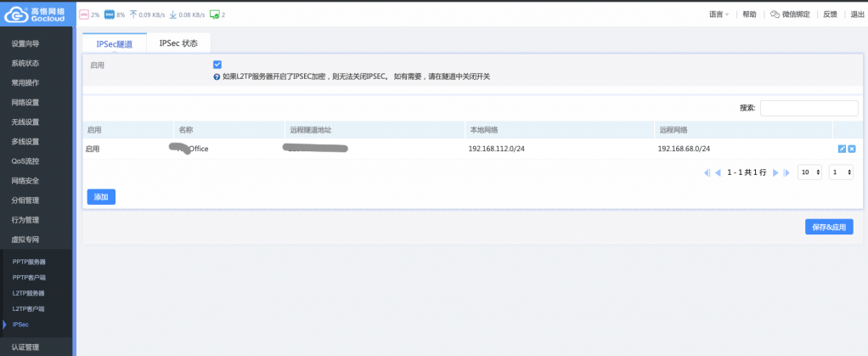The height and width of the screenshot is (356, 868).
Task: Toggle the 启用 IPSec enable checkbox
Action: coord(217,65)
